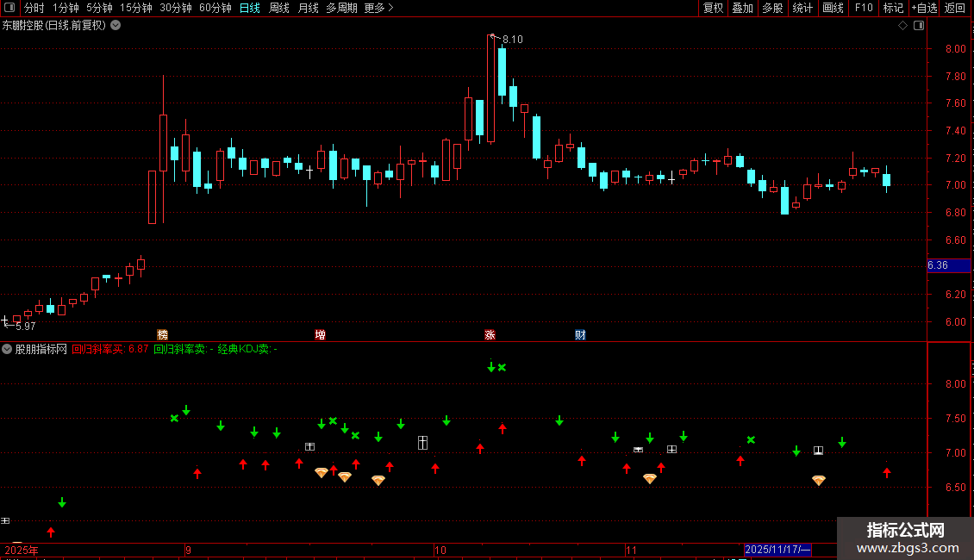974x560 pixels.
Task: Toggle the split panel icon at chart top-right
Action: pos(919,25)
